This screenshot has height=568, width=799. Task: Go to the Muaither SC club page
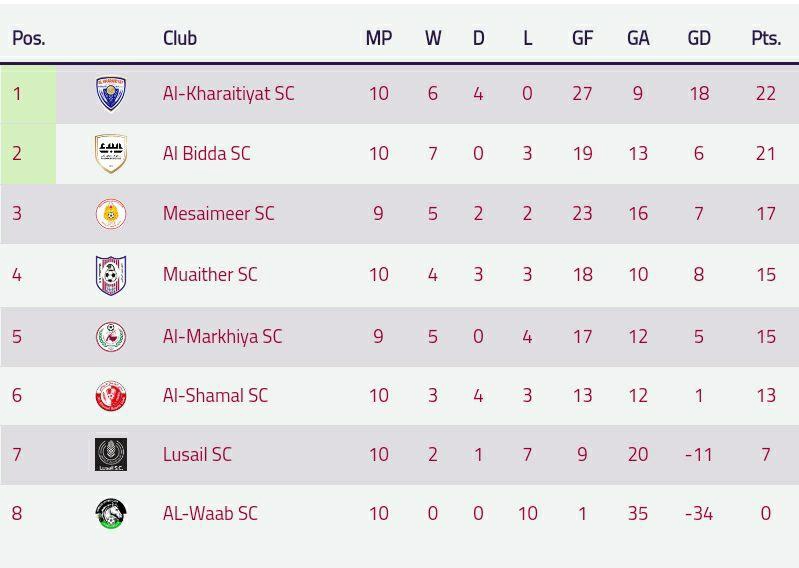210,275
